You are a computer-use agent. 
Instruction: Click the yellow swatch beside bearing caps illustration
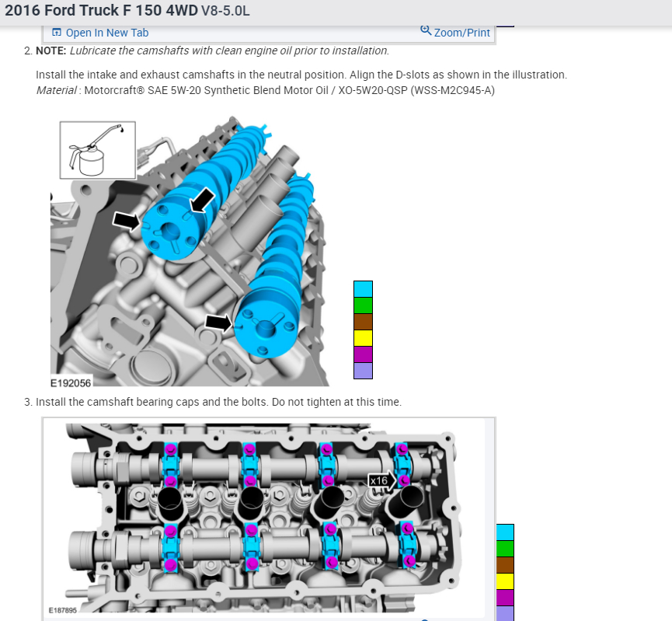point(505,581)
